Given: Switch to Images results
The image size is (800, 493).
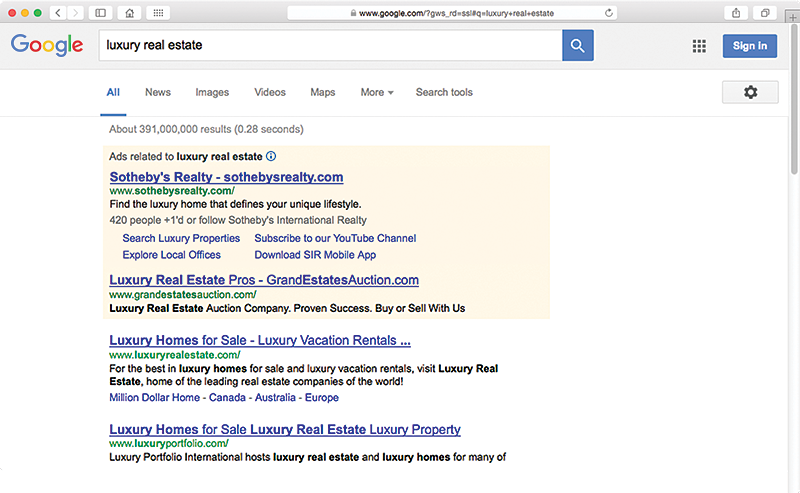Looking at the screenshot, I should [x=212, y=92].
